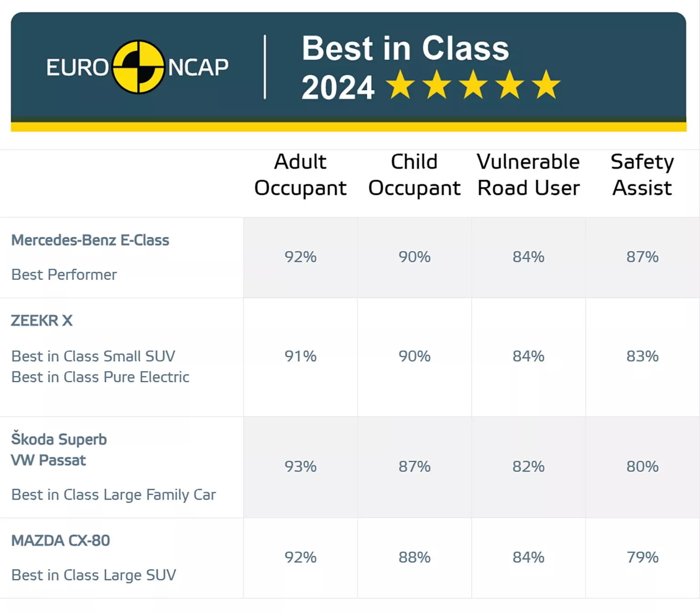Open the Škoda Superb entry
This screenshot has width=700, height=613.
click(59, 439)
